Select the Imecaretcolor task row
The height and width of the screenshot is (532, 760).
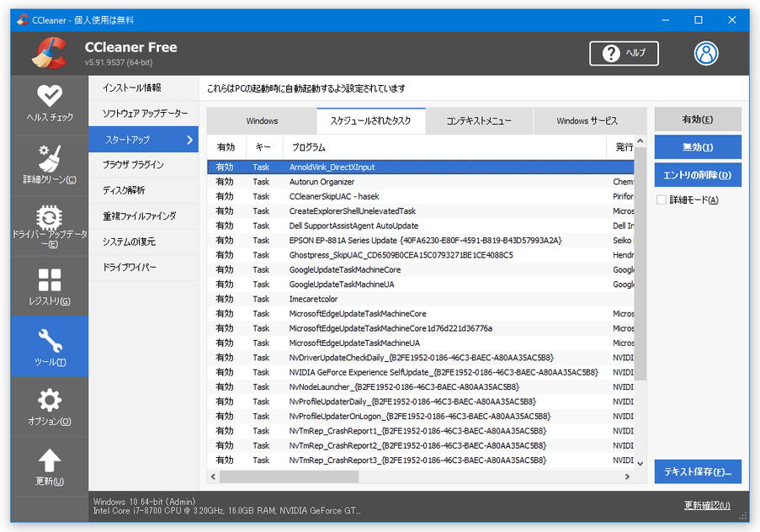click(x=421, y=299)
